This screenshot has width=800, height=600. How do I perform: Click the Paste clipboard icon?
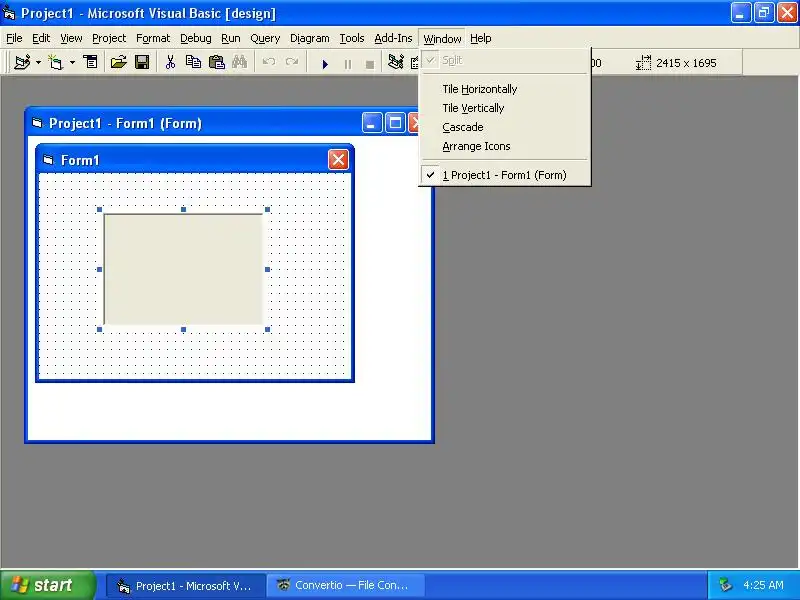217,62
